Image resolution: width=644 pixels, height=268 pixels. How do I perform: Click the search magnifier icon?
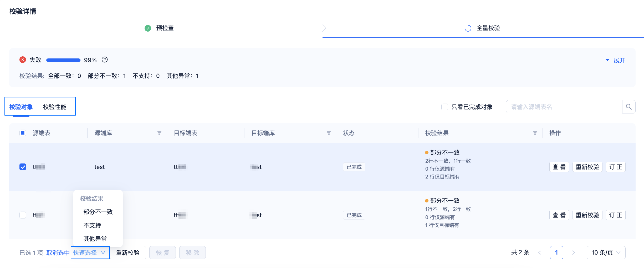point(628,107)
